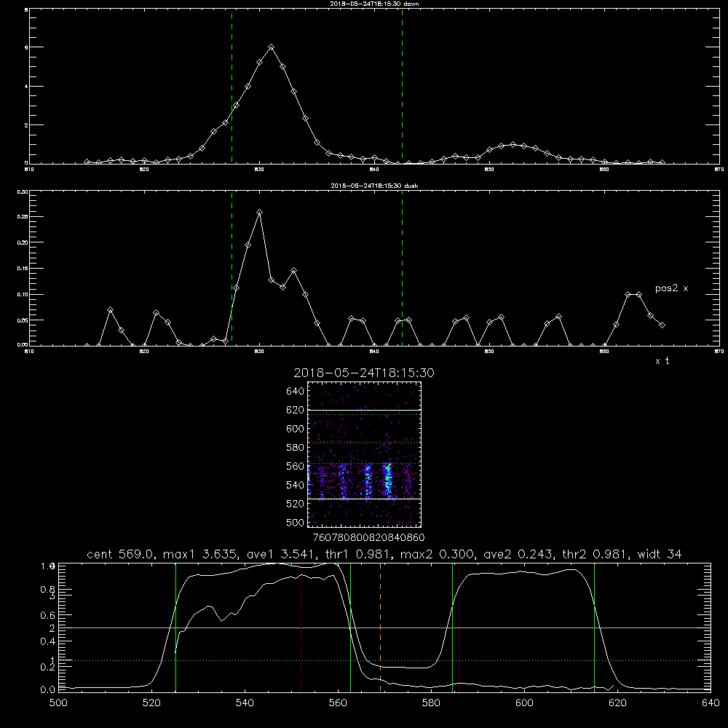
Task: Click the dusk plot y-axis label '0.10'
Action: pos(23,294)
